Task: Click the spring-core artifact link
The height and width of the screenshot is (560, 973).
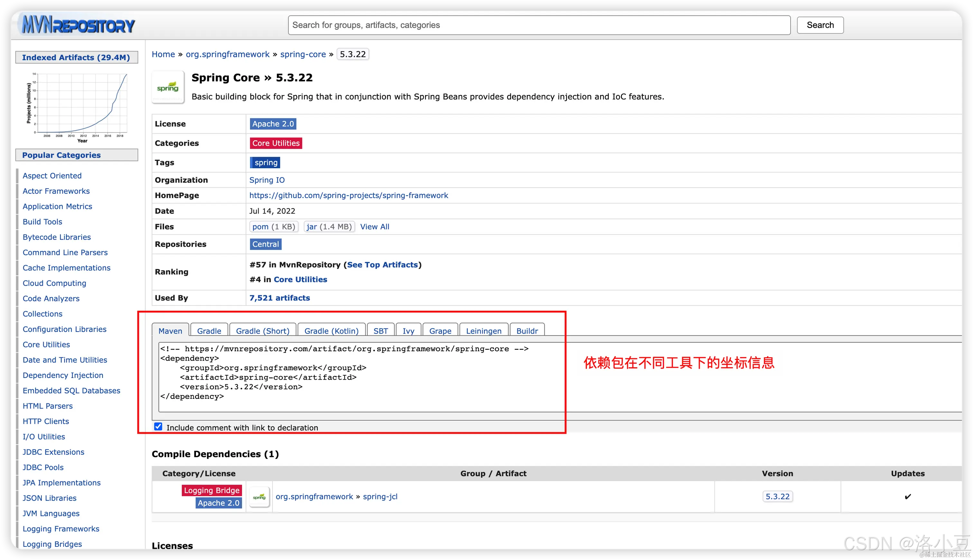Action: (x=301, y=54)
